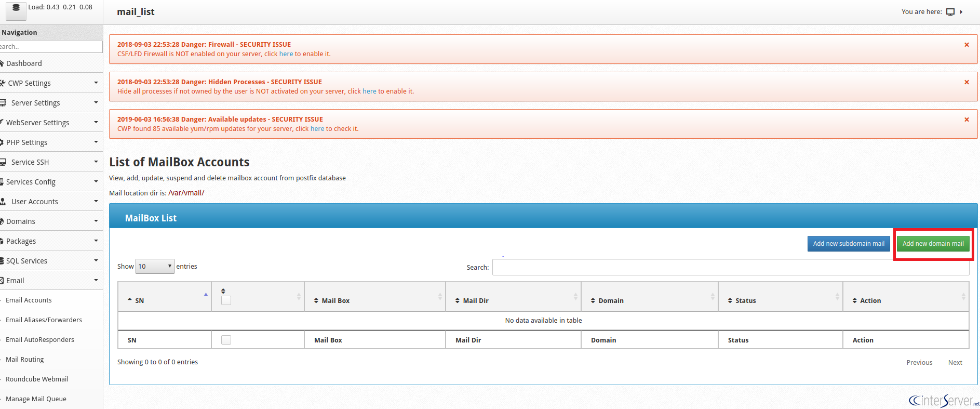Expand the Services Config menu

(96, 182)
